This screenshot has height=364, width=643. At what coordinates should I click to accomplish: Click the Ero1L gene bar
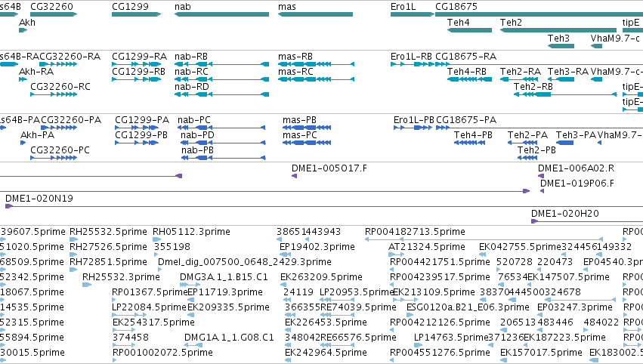tap(412, 14)
